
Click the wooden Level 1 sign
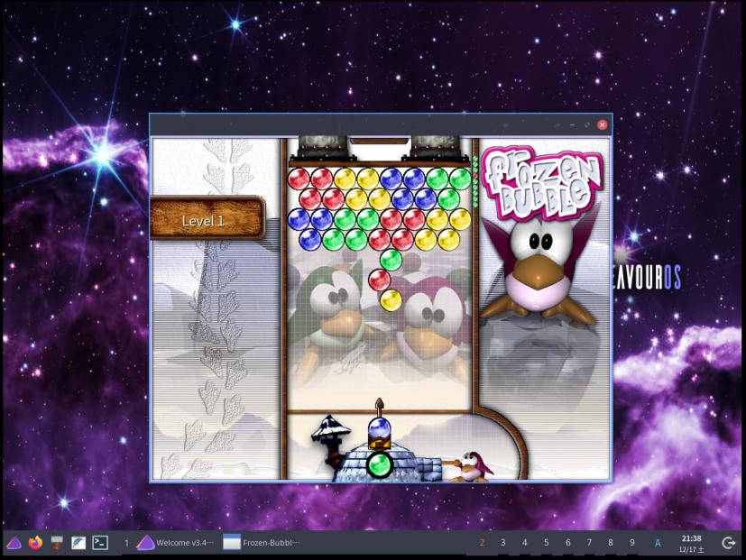click(207, 219)
